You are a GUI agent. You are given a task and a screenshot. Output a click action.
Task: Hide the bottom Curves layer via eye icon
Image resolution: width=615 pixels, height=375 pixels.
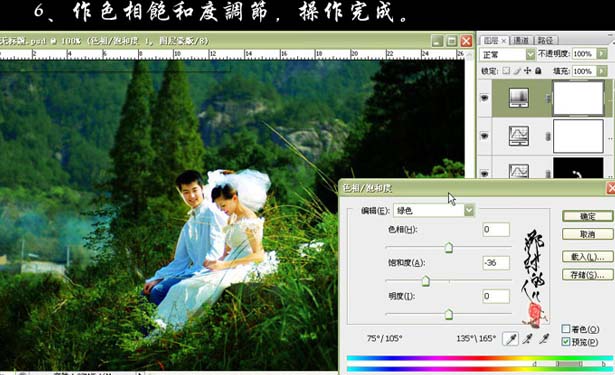pyautogui.click(x=484, y=173)
